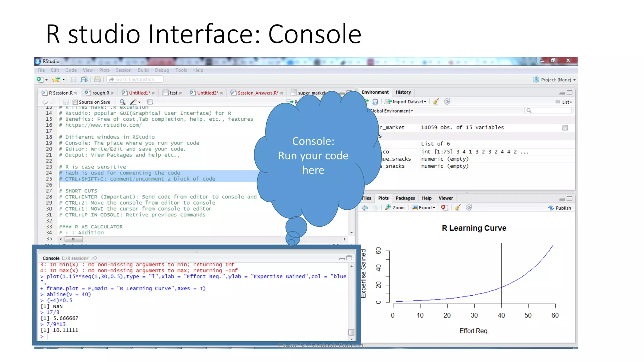The height and width of the screenshot is (362, 644).
Task: Open the Code menu
Action: [71, 70]
